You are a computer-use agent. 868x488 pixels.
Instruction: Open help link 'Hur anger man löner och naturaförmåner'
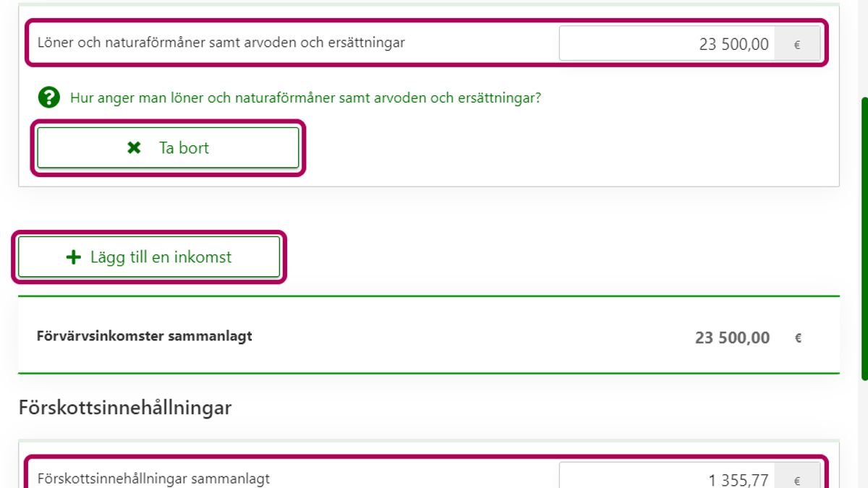tap(305, 98)
